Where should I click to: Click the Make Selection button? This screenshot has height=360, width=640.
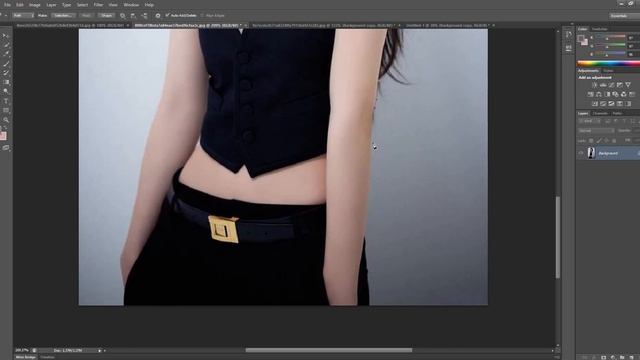click(x=63, y=16)
